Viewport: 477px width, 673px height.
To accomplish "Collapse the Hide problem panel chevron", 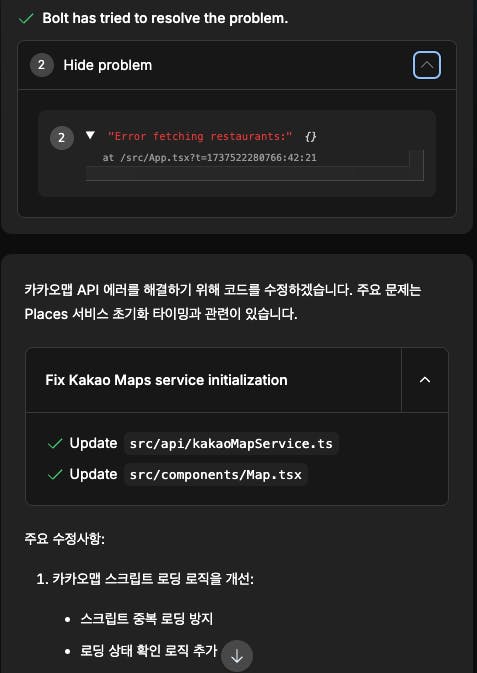I will pyautogui.click(x=427, y=65).
